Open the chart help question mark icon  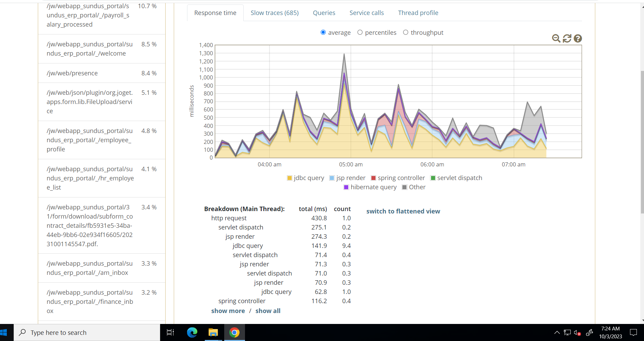(578, 39)
